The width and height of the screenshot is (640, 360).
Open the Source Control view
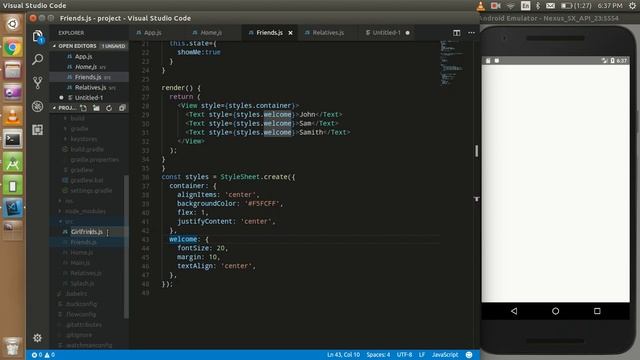tap(38, 83)
